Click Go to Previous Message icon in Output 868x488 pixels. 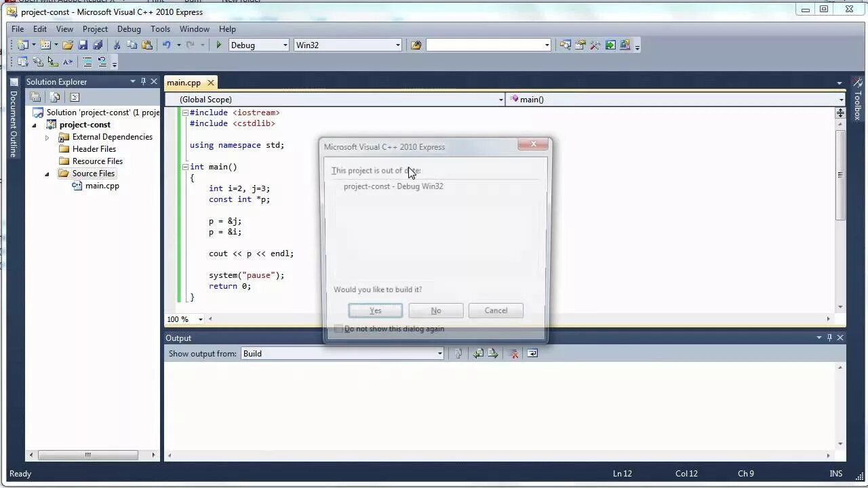tap(479, 353)
